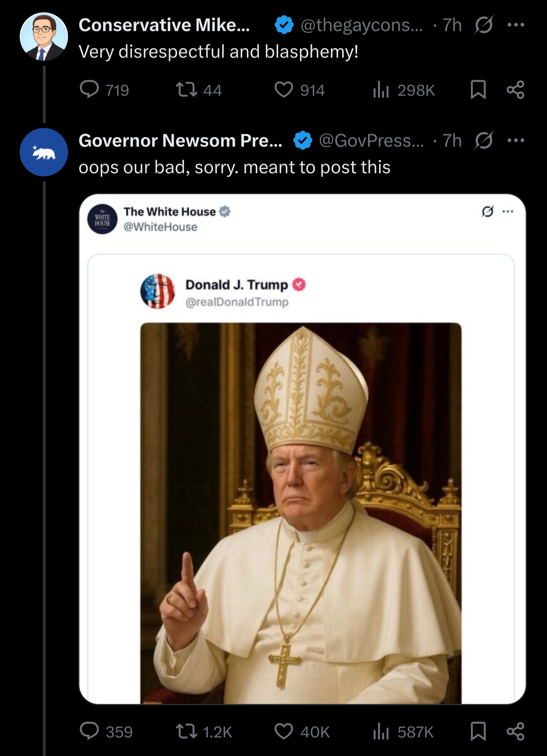
Task: Open the @GovPress handle link
Action: pyautogui.click(x=371, y=141)
